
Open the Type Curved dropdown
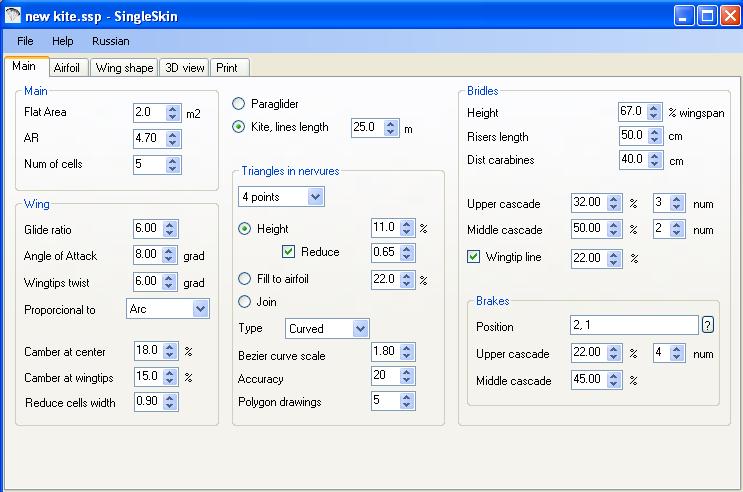[x=361, y=329]
